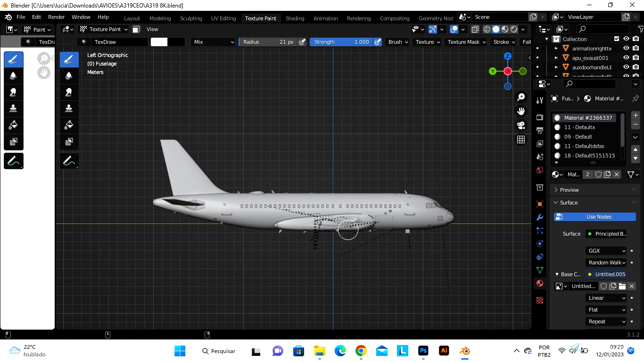Toggle the camera view gizmo
The height and width of the screenshot is (362, 644).
(521, 125)
